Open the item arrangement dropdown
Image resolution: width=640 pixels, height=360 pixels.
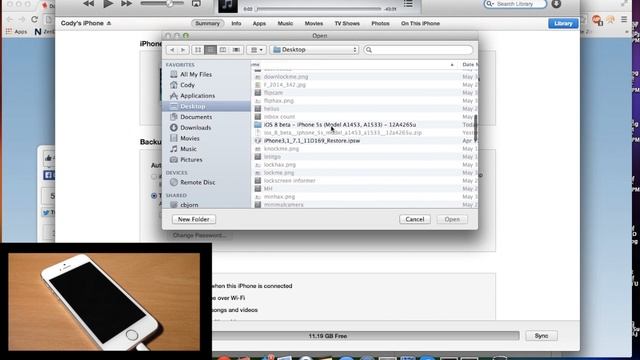[256, 50]
